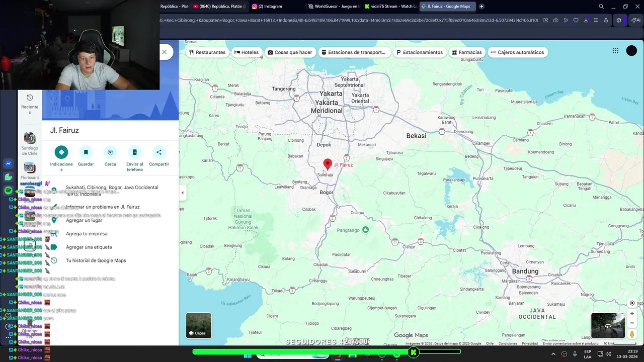Open Spotify in browser sidebar
The width and height of the screenshot is (644, 362).
click(9, 191)
